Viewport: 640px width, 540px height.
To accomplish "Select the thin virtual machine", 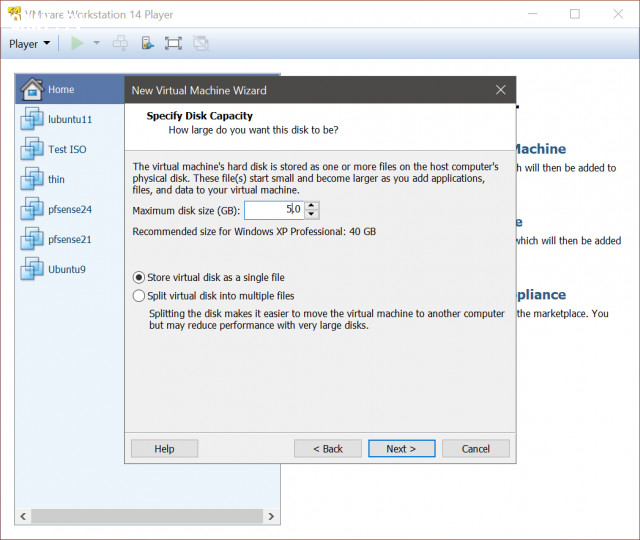I will click(x=69, y=179).
